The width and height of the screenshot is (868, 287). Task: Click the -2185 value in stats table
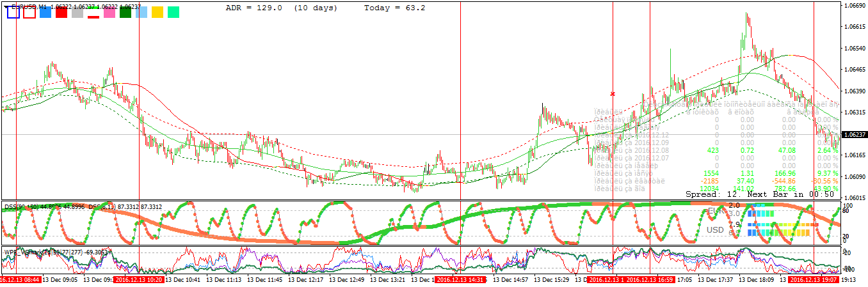coord(709,181)
